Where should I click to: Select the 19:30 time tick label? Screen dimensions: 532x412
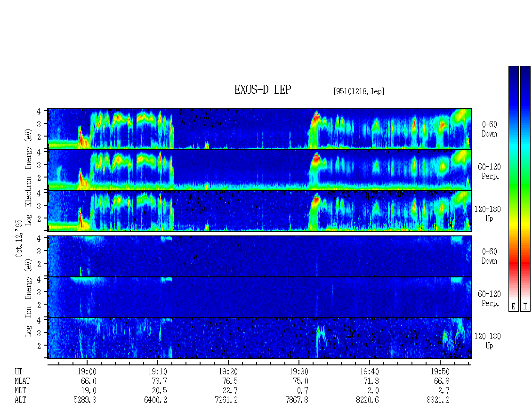[299, 372]
